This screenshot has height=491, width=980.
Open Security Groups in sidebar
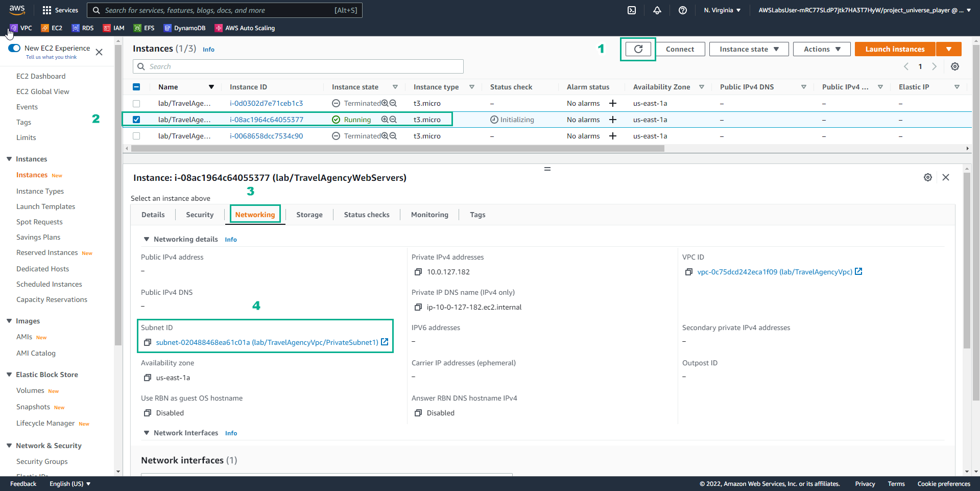tap(42, 461)
